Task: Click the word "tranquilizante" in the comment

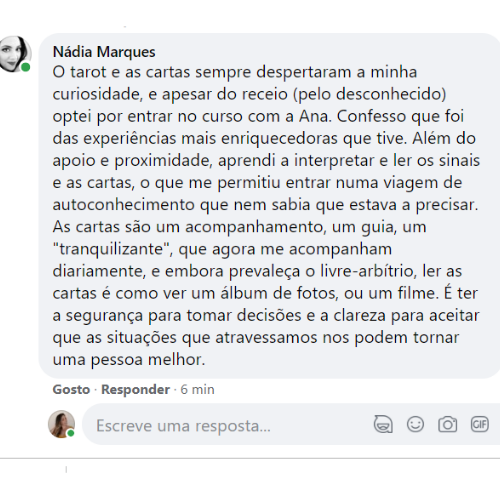Action: (111, 249)
